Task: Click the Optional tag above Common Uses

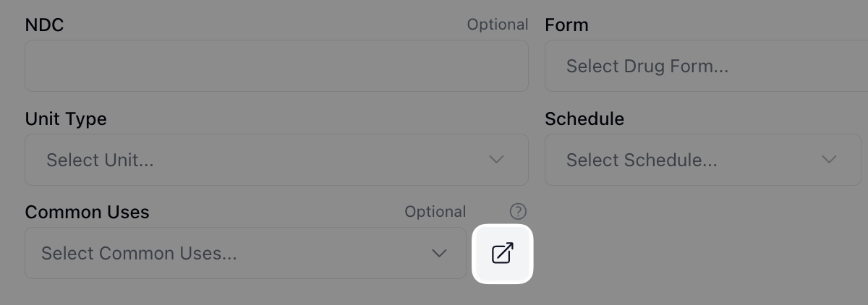Action: [435, 212]
